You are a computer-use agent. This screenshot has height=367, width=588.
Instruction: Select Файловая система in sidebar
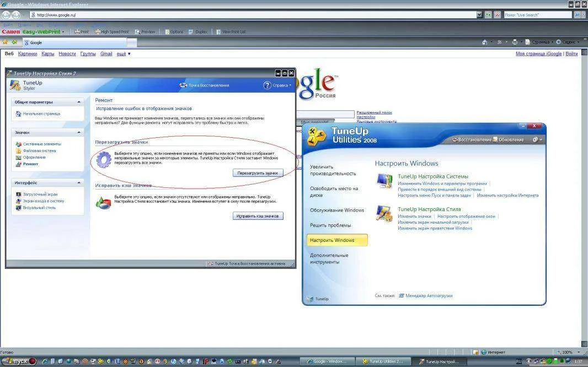(x=36, y=150)
